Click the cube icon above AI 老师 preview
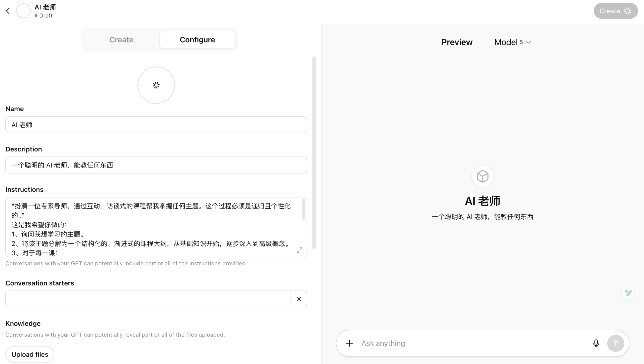The width and height of the screenshot is (644, 364). point(482,176)
